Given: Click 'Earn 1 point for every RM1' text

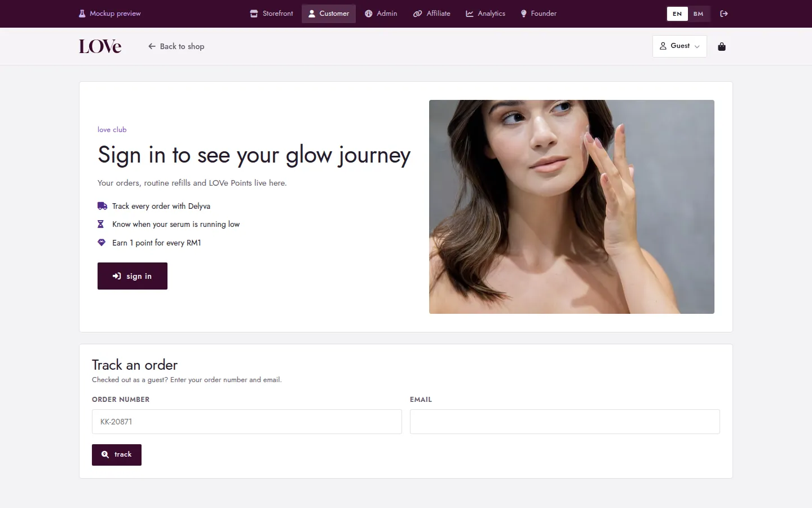Looking at the screenshot, I should [x=157, y=243].
